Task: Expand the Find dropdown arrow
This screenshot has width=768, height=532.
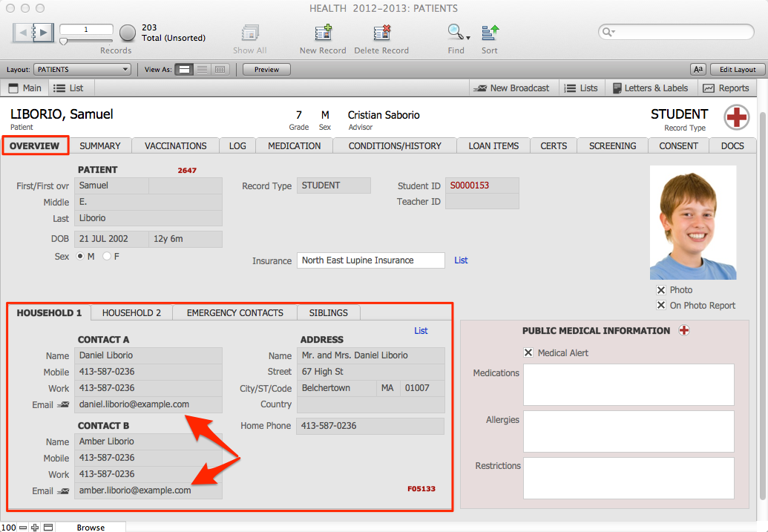Action: tap(468, 37)
